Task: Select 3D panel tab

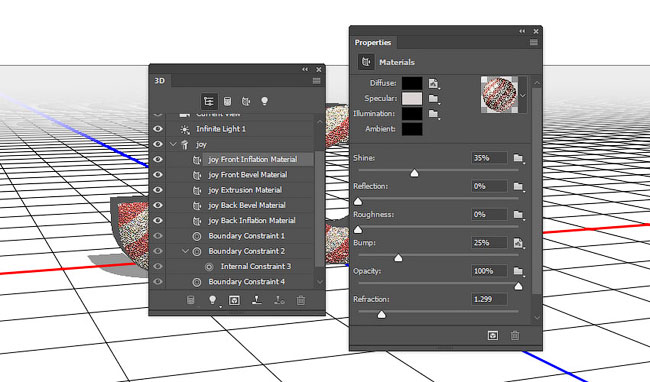Action: [160, 81]
